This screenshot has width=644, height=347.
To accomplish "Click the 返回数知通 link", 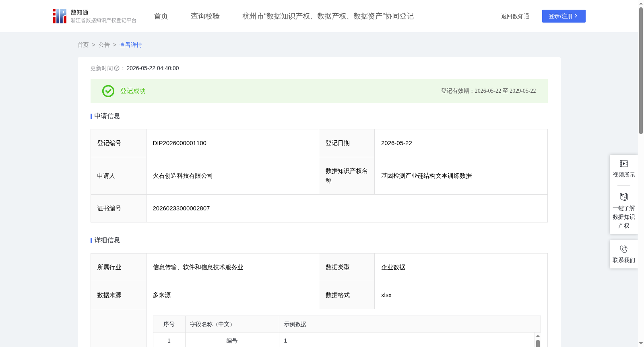I will pyautogui.click(x=515, y=17).
